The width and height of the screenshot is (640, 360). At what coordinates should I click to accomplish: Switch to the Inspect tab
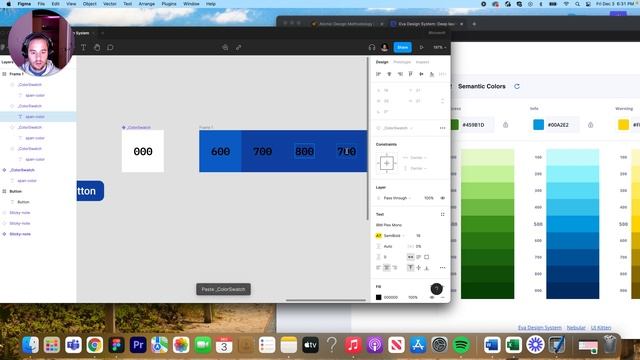(x=422, y=62)
